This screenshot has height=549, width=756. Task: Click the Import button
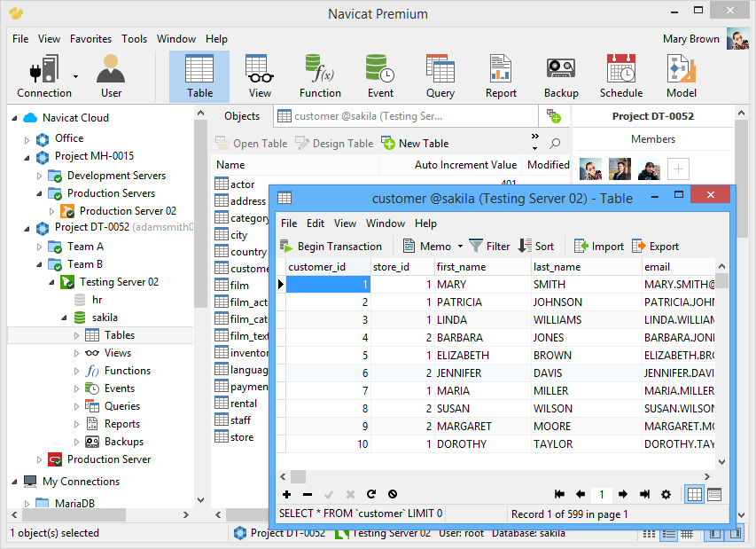pyautogui.click(x=599, y=247)
